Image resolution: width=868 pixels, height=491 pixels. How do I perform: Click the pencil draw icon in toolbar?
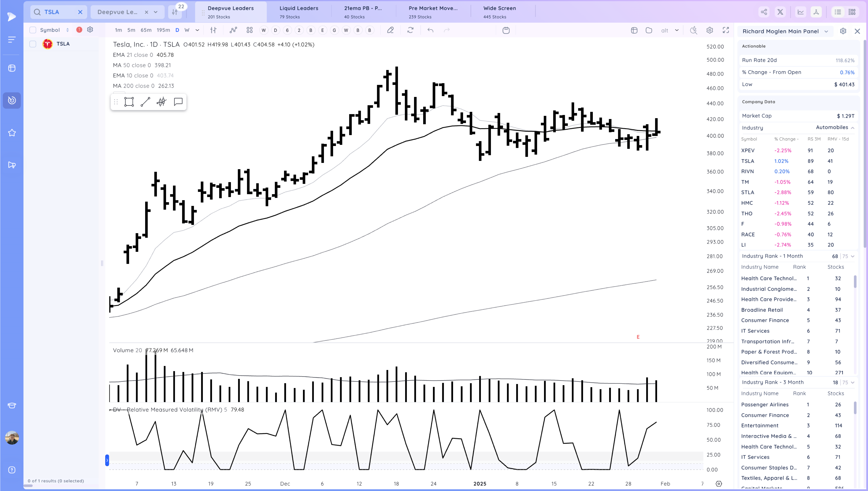pyautogui.click(x=390, y=30)
